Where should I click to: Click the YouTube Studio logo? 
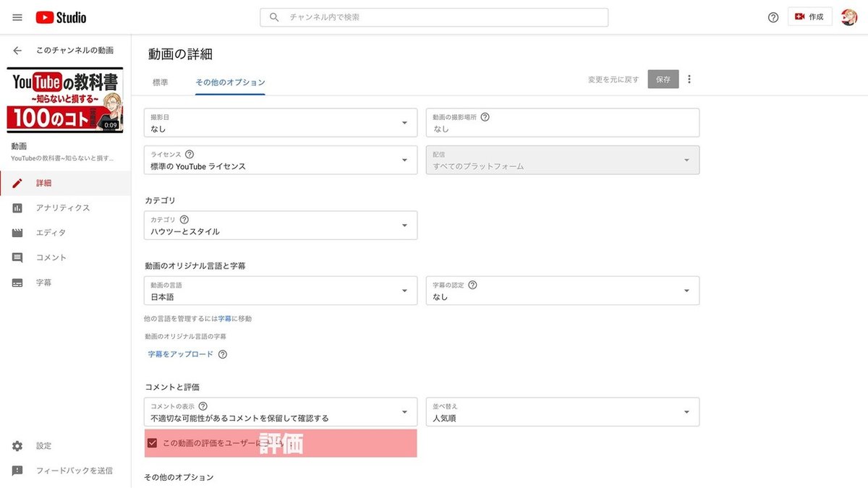(61, 17)
